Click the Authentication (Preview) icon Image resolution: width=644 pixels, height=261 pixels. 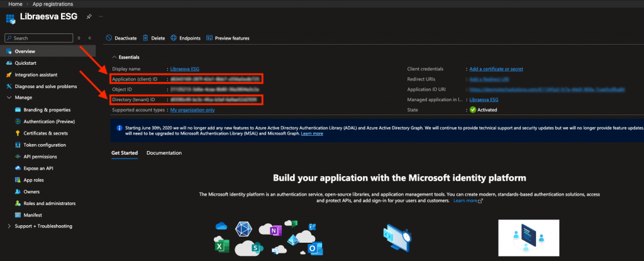coord(18,121)
